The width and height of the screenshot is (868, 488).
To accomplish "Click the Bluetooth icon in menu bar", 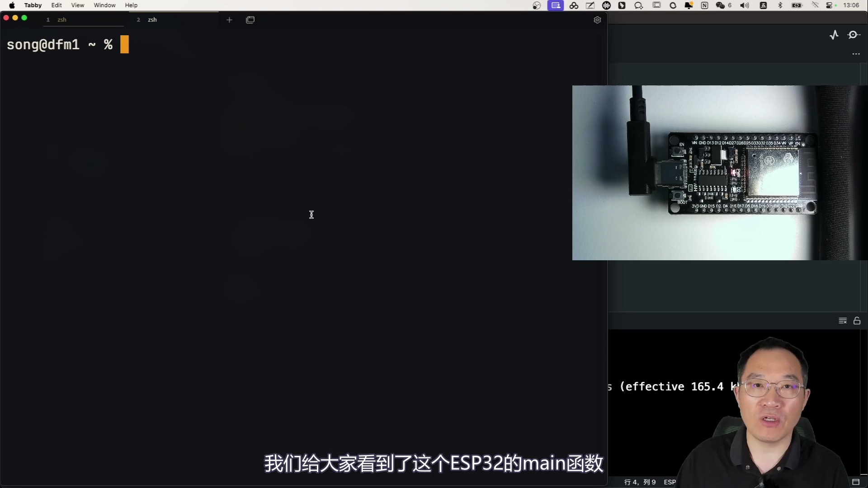I will click(x=780, y=5).
